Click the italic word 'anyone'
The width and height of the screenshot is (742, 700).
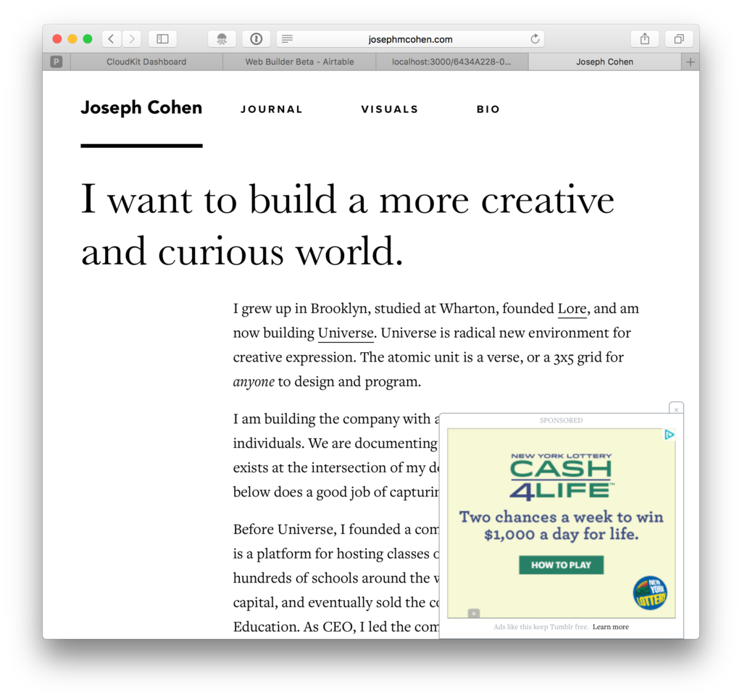tap(254, 382)
